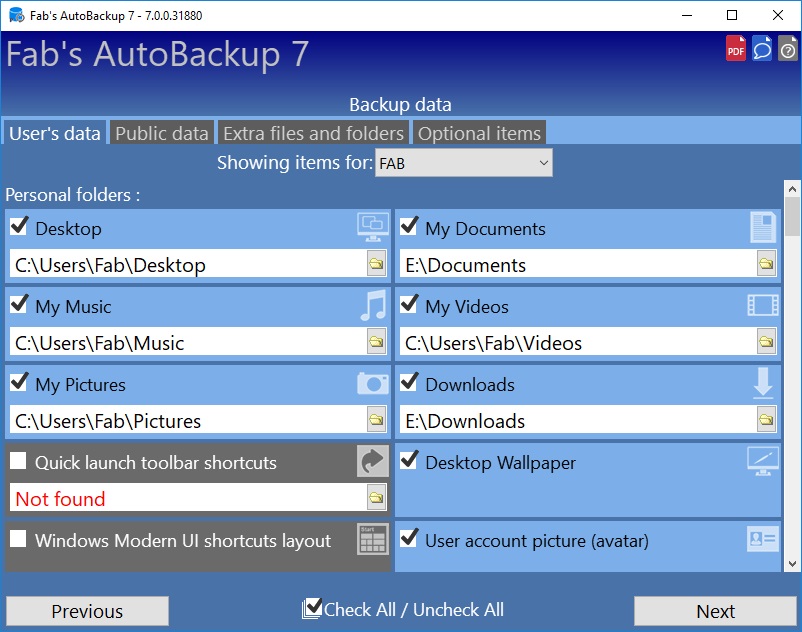Screen dimensions: 802x632
Task: Browse folder for Quick launch shortcuts
Action: [x=376, y=498]
